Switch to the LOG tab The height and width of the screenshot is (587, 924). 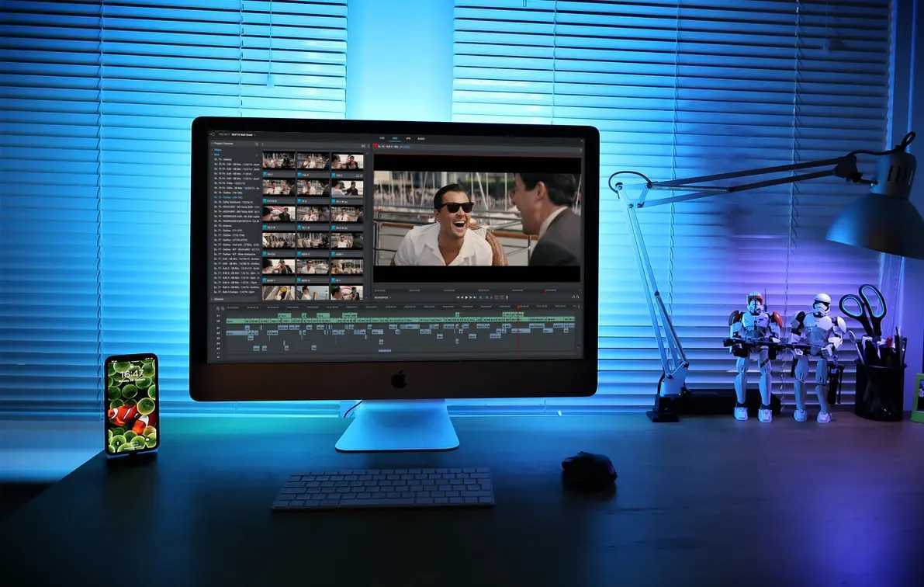point(382,139)
